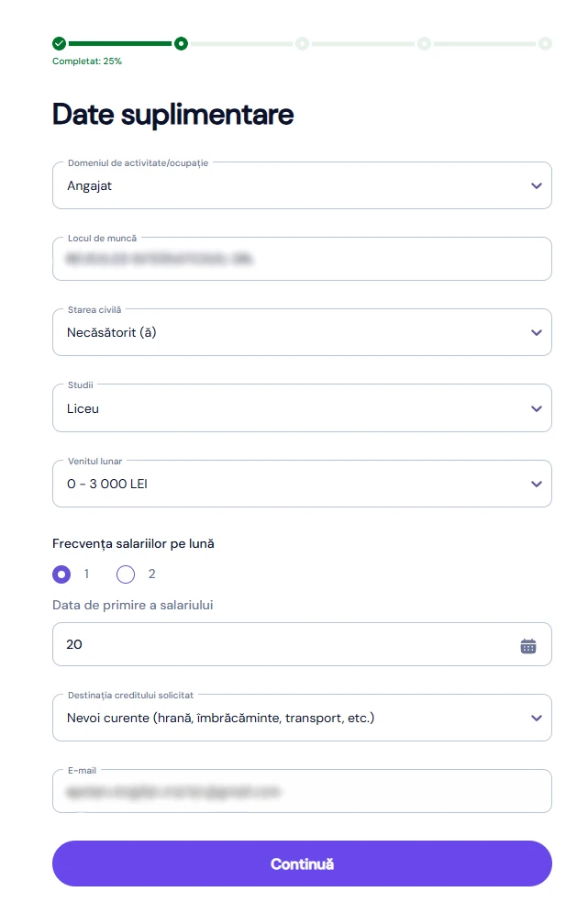Click the fourth gray progress step dot
The image size is (588, 914).
(x=424, y=42)
